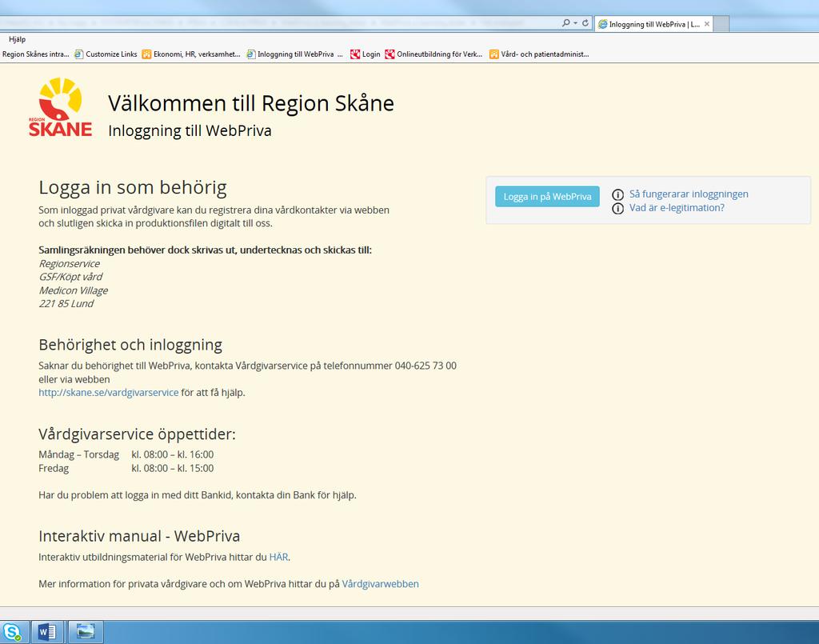Click the Välkommen till Region Skåne title
This screenshot has width=819, height=644.
(x=250, y=103)
